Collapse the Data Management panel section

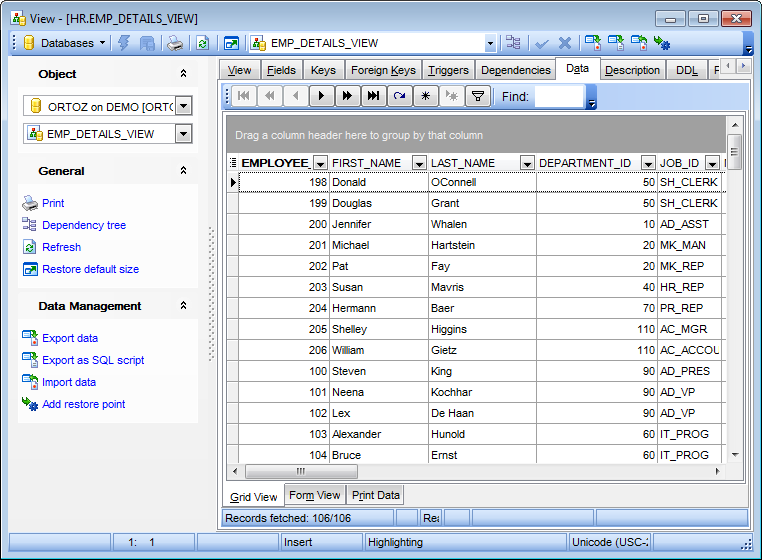pos(183,306)
